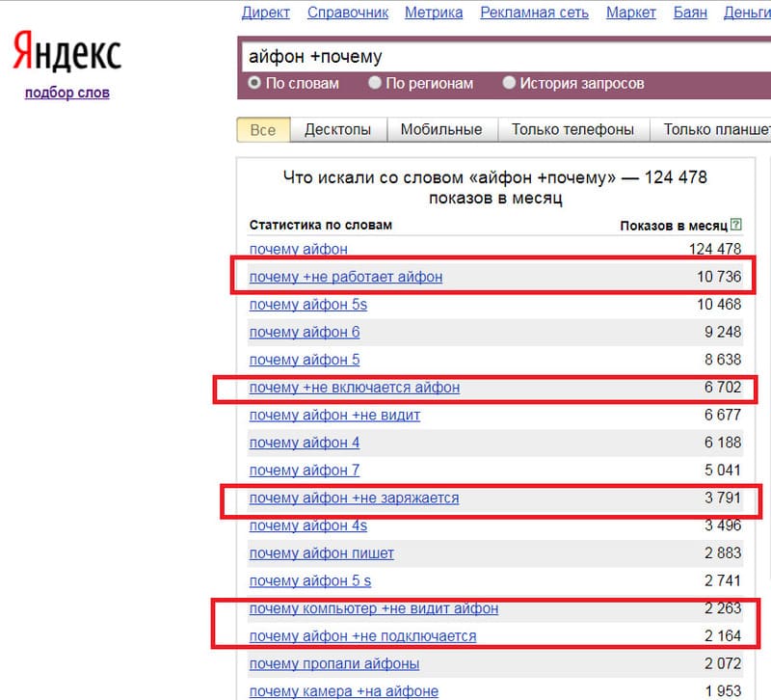Switch to the 'Мобильные' tab

click(440, 129)
